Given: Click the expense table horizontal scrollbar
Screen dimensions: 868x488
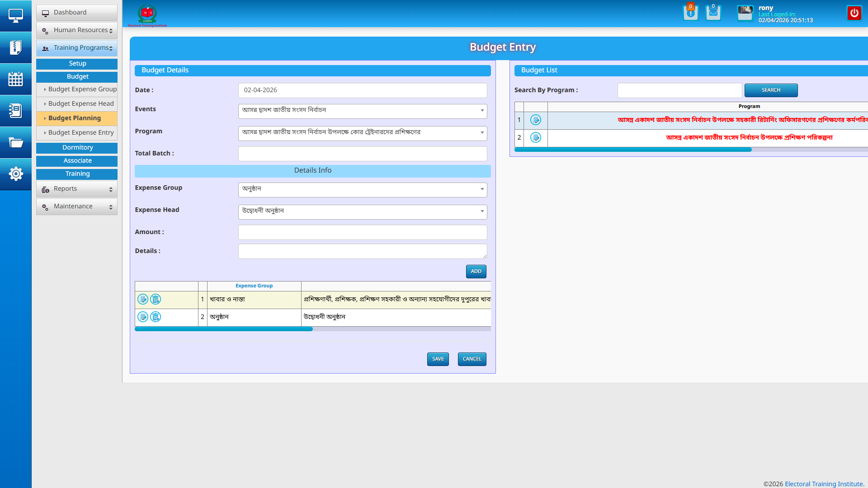Looking at the screenshot, I should click(224, 329).
